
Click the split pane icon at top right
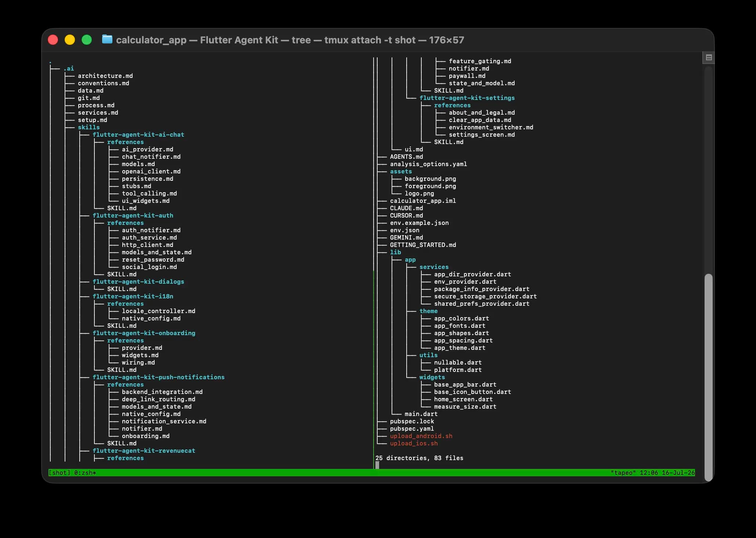[x=709, y=58]
